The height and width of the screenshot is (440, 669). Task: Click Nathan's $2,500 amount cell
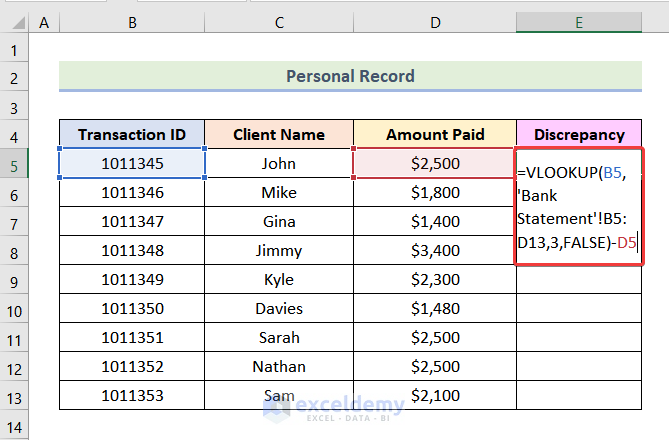435,367
